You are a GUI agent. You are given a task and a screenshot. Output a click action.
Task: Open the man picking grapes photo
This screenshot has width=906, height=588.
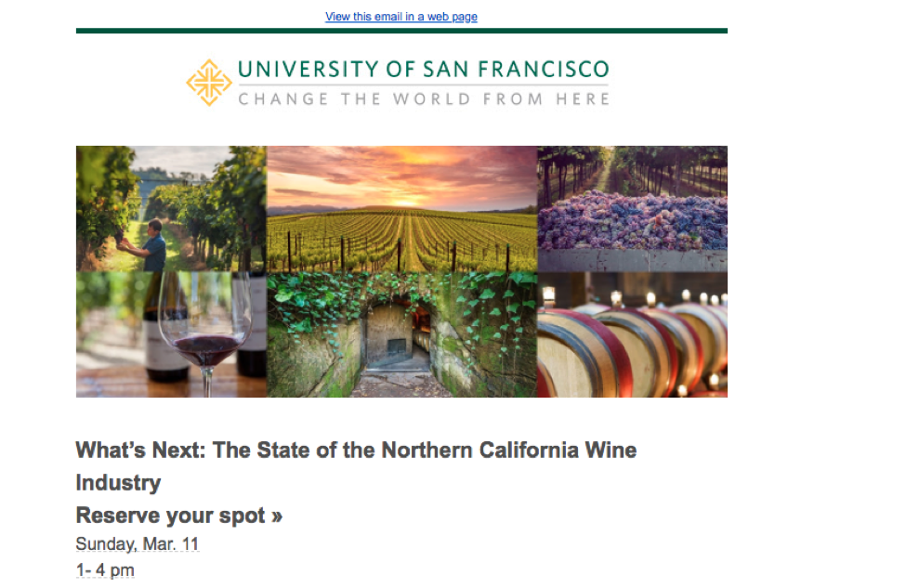(171, 208)
